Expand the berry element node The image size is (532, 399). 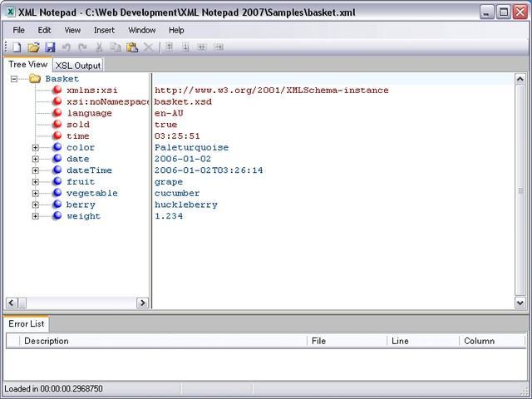(35, 205)
